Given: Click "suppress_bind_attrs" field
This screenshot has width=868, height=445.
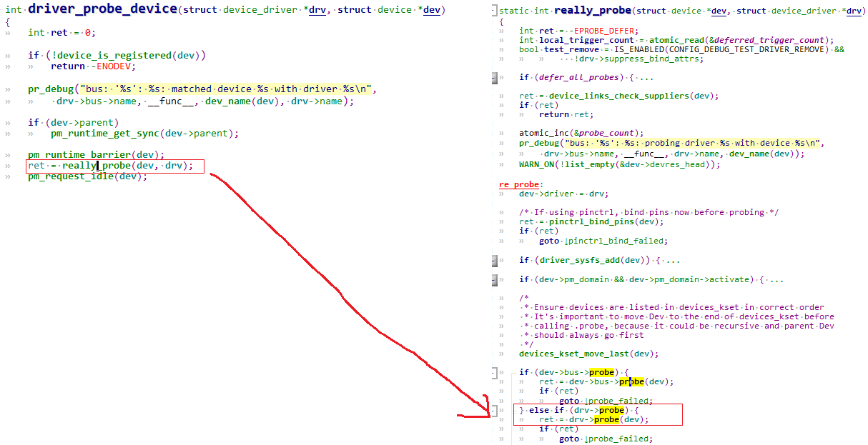Looking at the screenshot, I should pyautogui.click(x=651, y=59).
